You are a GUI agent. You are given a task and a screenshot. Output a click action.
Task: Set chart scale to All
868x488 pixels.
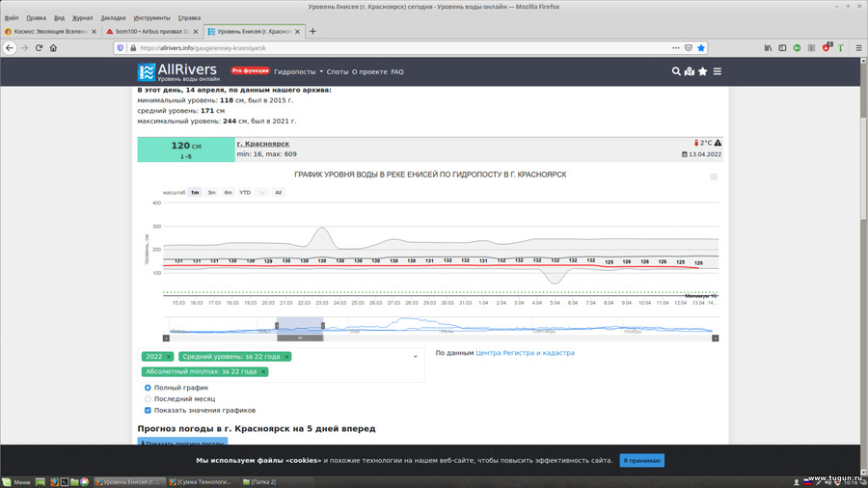(279, 193)
